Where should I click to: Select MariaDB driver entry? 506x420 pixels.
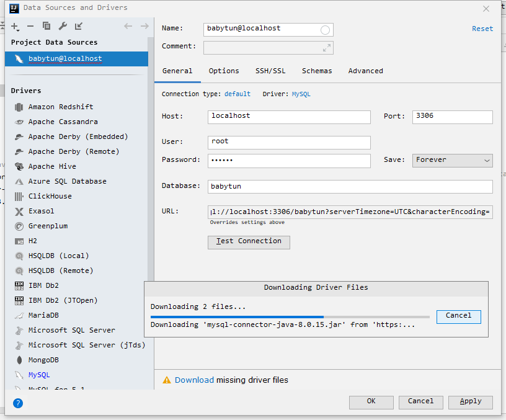coord(43,315)
